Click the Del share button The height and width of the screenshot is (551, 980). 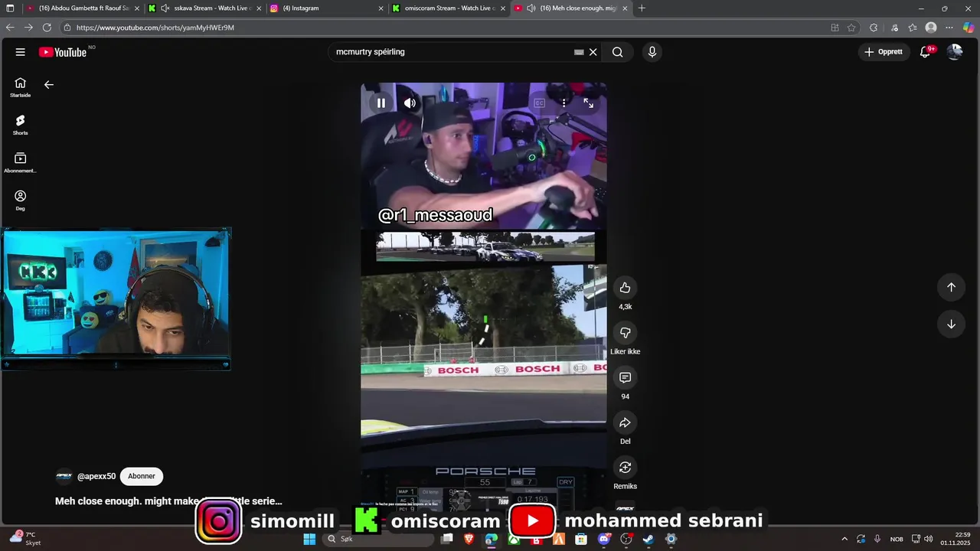pyautogui.click(x=625, y=422)
